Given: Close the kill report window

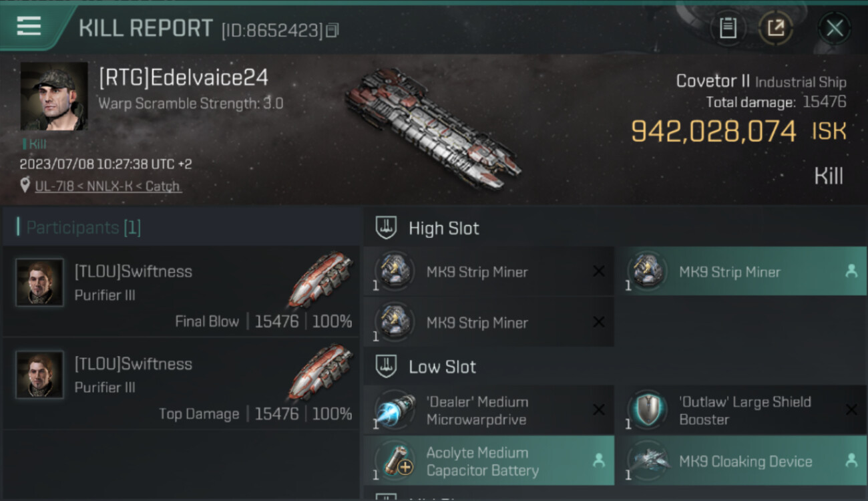Looking at the screenshot, I should [x=834, y=28].
